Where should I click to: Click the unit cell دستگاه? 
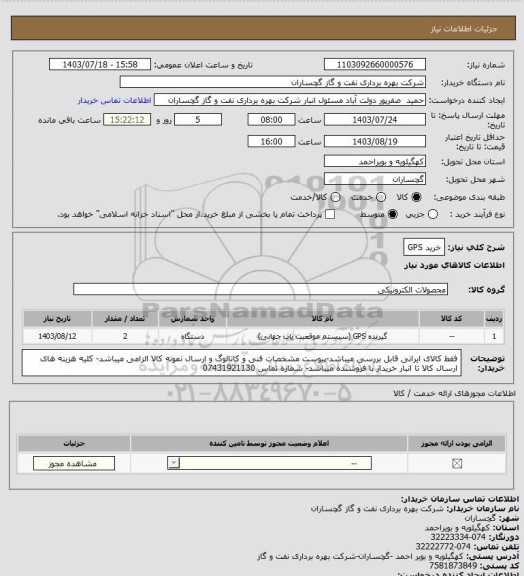pos(192,336)
